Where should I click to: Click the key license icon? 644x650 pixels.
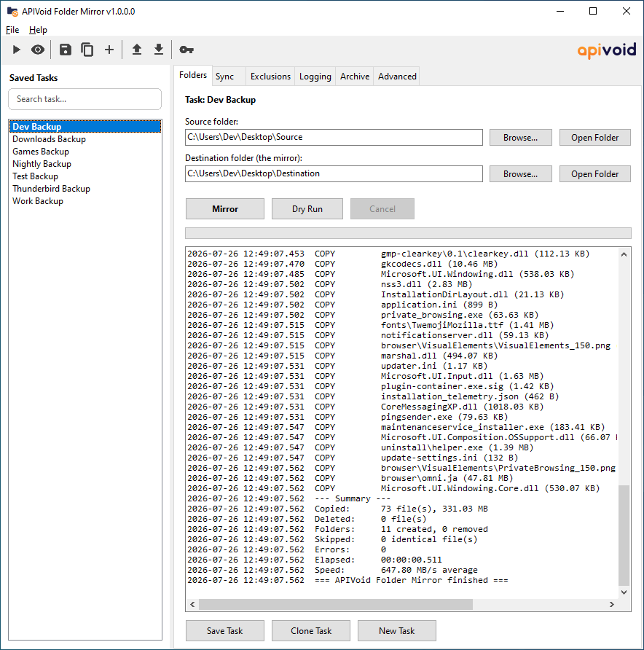click(x=186, y=50)
